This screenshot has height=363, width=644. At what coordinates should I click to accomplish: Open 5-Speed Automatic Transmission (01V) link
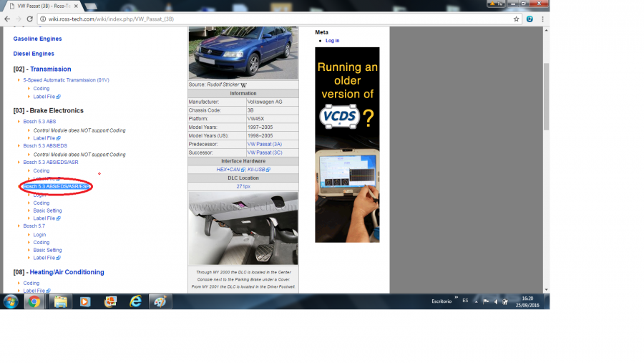click(66, 80)
